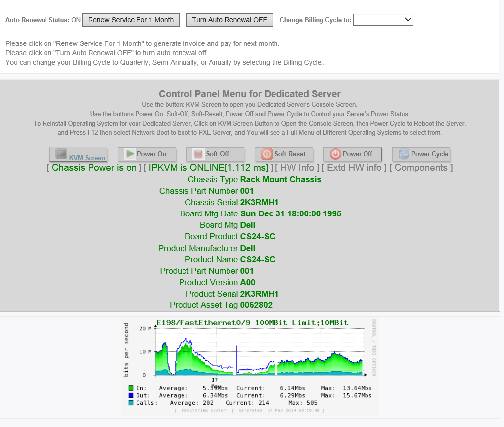Click the blue Out legend swatch
Image resolution: width=504 pixels, height=427 pixels.
point(131,395)
